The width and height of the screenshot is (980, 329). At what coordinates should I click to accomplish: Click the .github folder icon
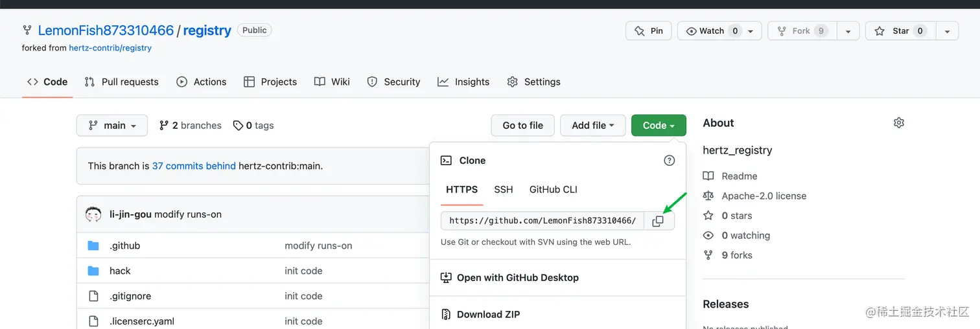93,245
